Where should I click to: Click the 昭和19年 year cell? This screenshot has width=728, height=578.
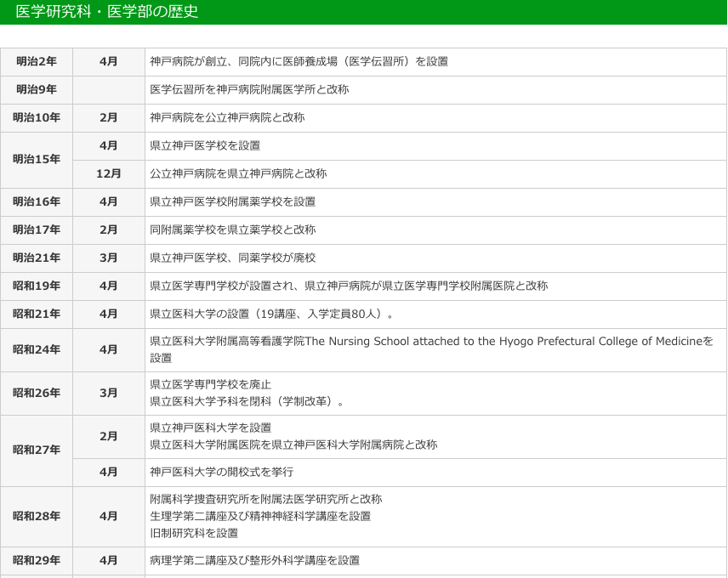tap(37, 286)
